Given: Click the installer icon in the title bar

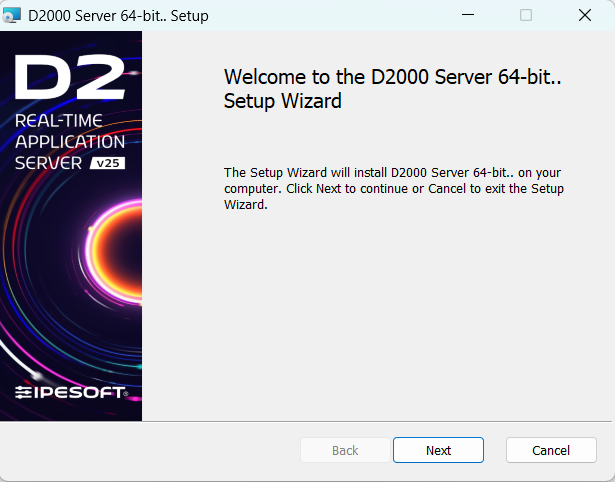Looking at the screenshot, I should click(x=12, y=16).
